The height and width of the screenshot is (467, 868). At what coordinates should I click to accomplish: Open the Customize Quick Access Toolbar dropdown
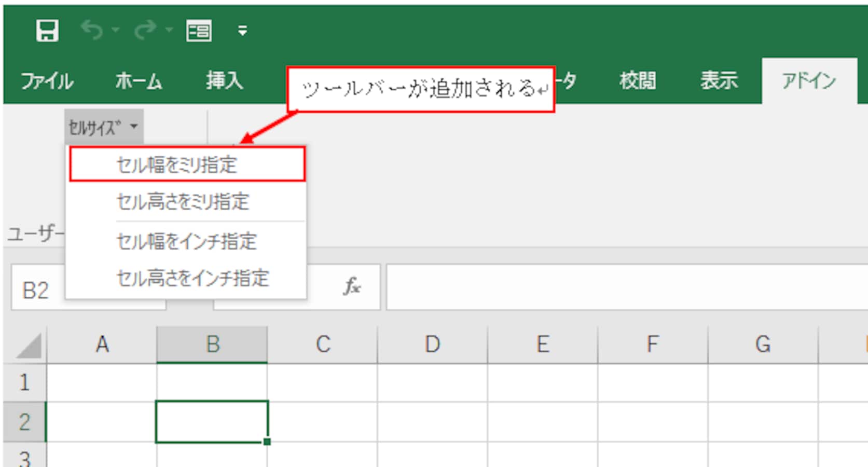pos(242,31)
